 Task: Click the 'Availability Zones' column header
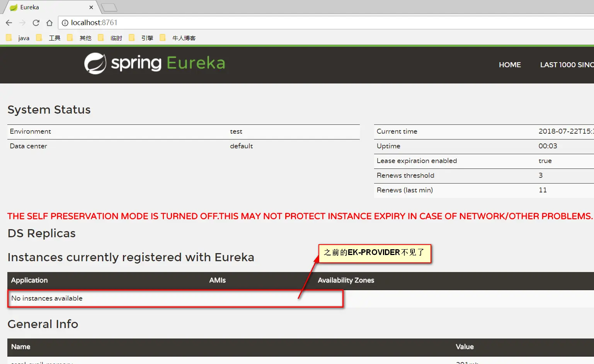(x=346, y=281)
